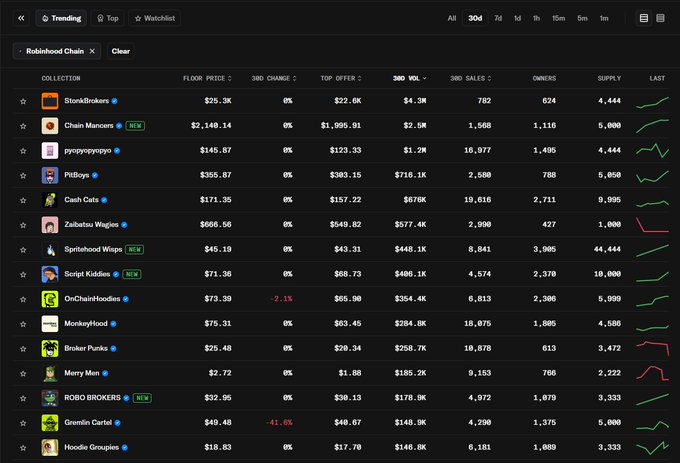Image resolution: width=680 pixels, height=463 pixels.
Task: Remove the Robinhood Chain filter chip
Action: 92,51
